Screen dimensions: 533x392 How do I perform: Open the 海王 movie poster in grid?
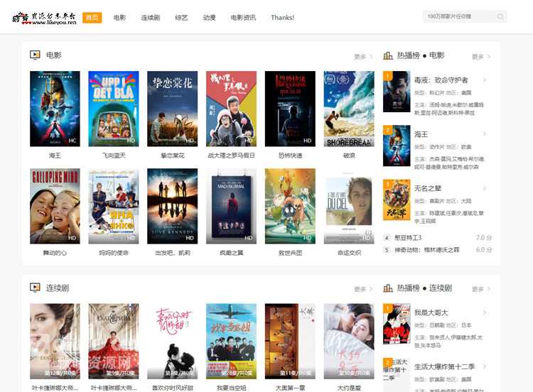[55, 109]
